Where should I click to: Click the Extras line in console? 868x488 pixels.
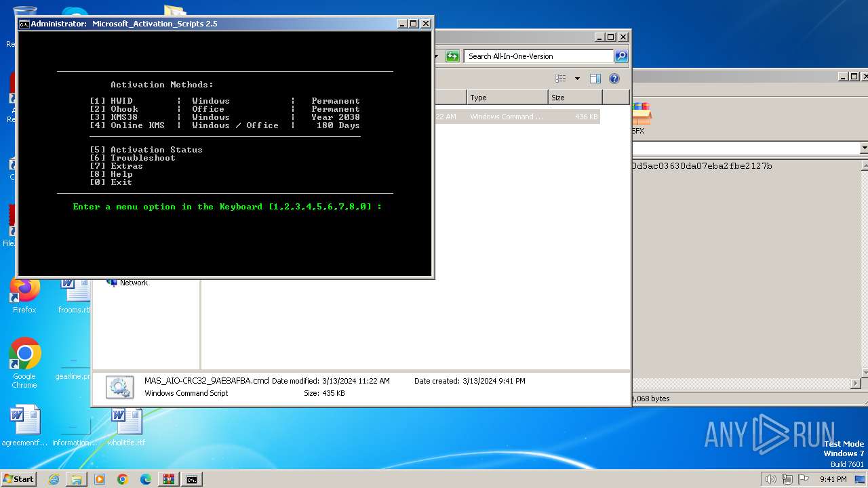click(x=116, y=166)
